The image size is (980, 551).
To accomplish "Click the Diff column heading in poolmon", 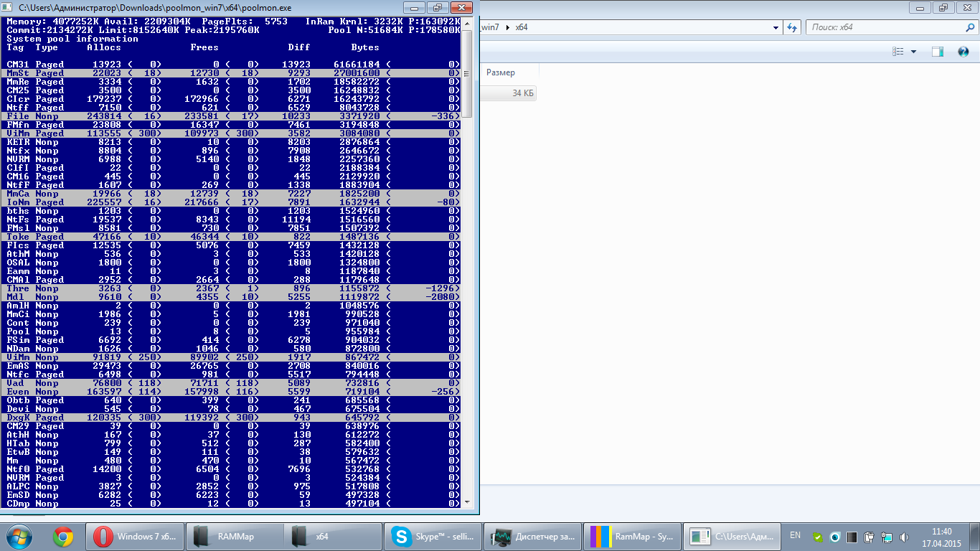I will point(299,47).
